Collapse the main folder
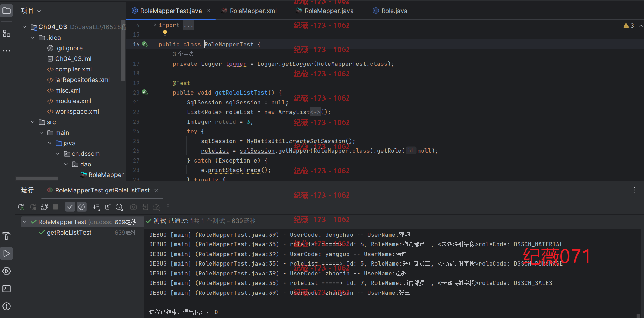The width and height of the screenshot is (644, 318). [x=41, y=133]
